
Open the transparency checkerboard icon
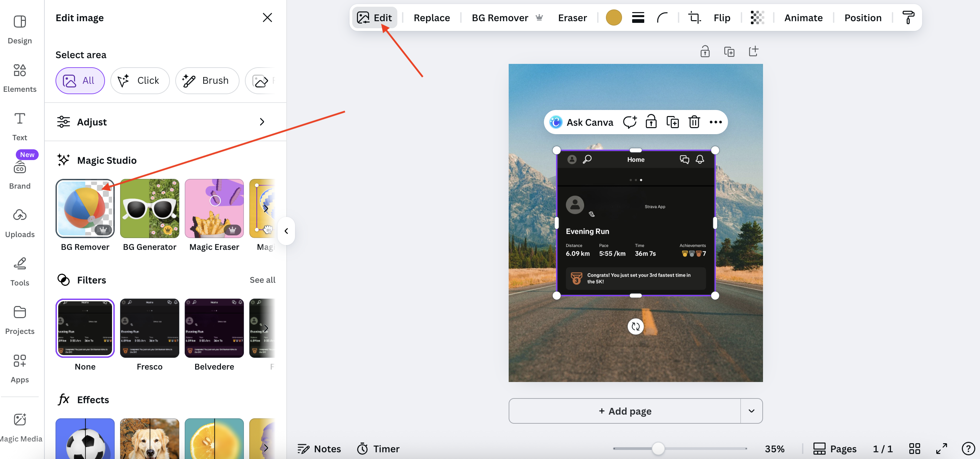pyautogui.click(x=757, y=18)
